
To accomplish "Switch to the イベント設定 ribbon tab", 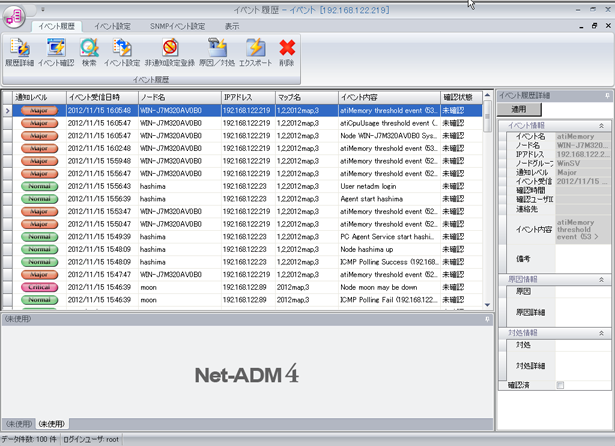I will [112, 26].
